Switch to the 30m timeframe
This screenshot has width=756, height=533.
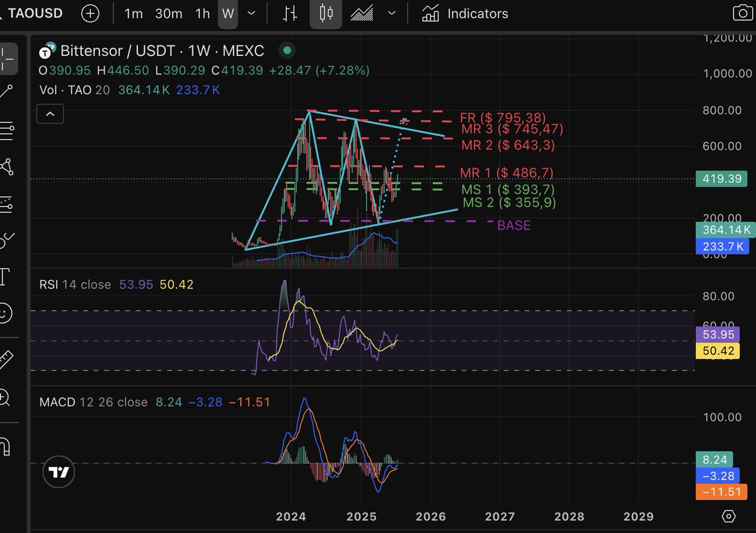[168, 13]
